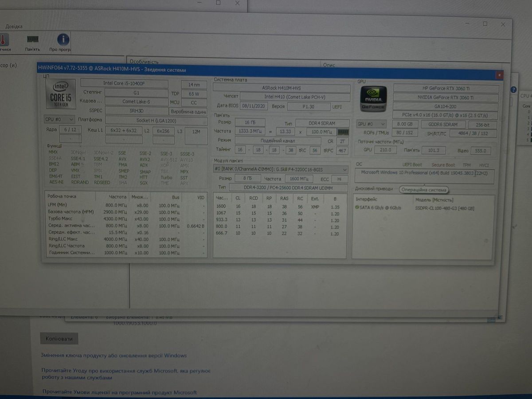Viewport: 532px width, 399px height.
Task: Click the Intel Core i5-10400F name field
Action: (125, 83)
